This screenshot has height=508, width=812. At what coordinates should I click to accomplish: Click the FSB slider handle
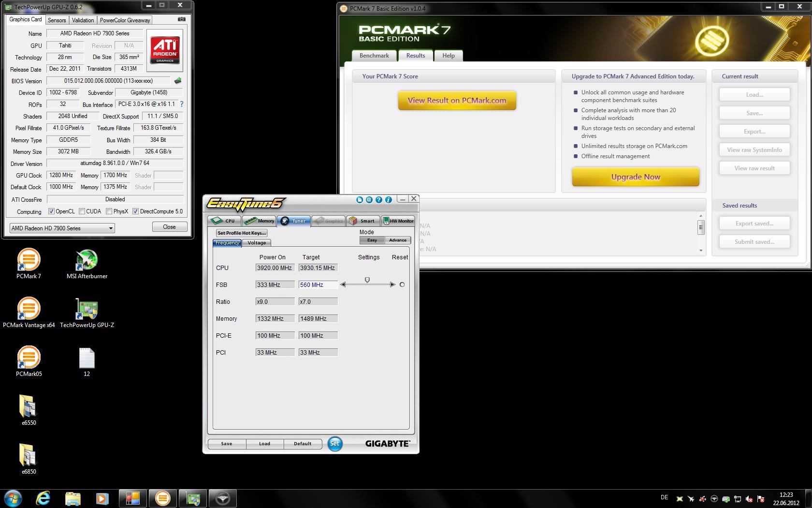(367, 280)
